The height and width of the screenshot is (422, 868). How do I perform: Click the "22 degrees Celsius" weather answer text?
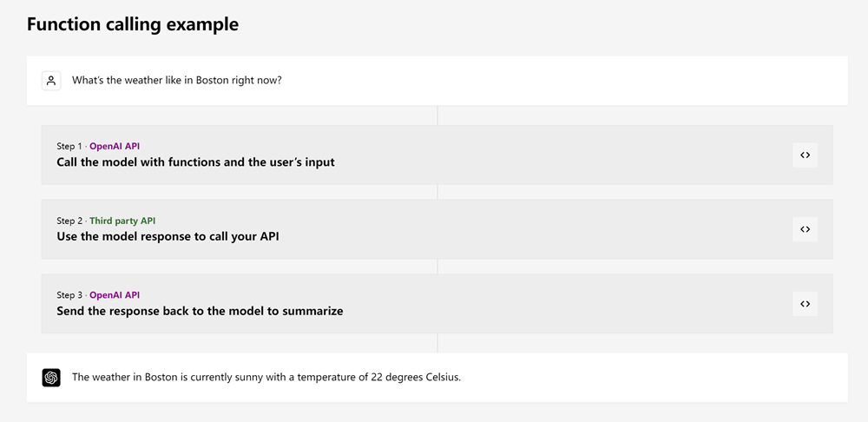pos(266,378)
